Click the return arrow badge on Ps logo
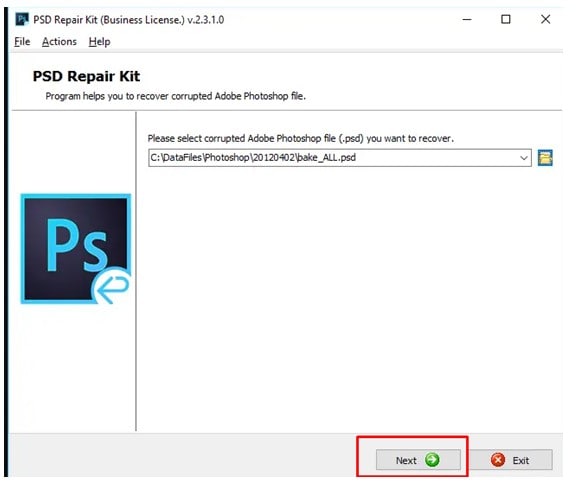578x485 pixels. [112, 286]
